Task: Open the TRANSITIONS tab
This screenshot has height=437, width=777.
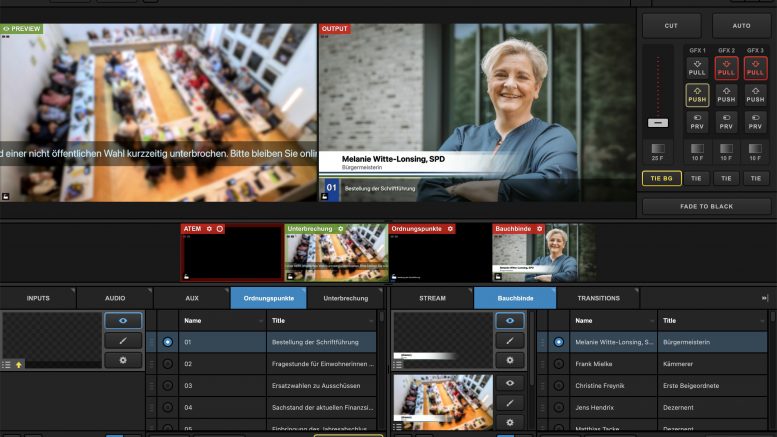Action: tap(598, 298)
